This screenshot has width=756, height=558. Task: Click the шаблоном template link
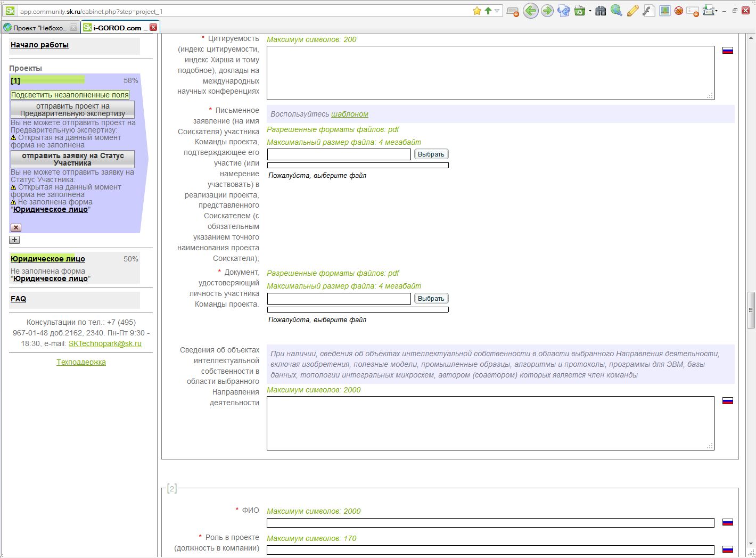point(349,114)
